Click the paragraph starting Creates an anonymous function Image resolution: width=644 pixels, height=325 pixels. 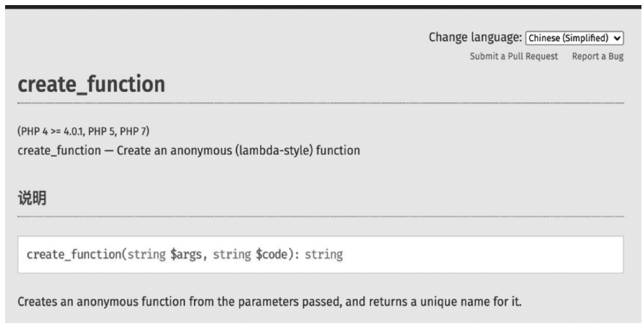(x=270, y=302)
